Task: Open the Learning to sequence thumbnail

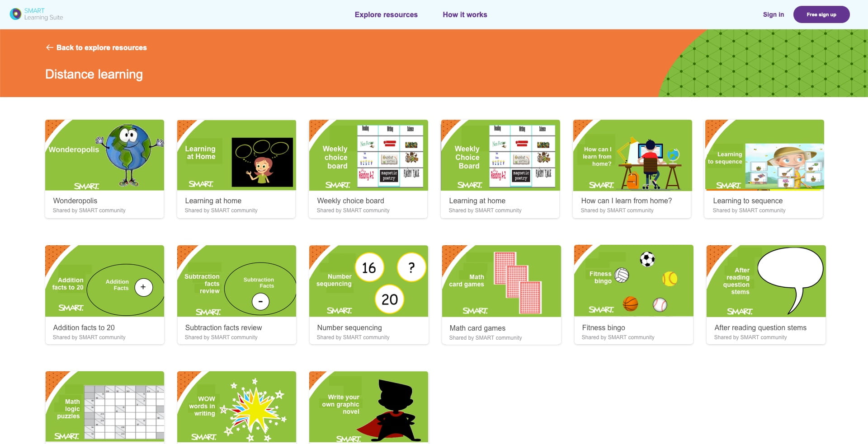Action: (x=764, y=154)
